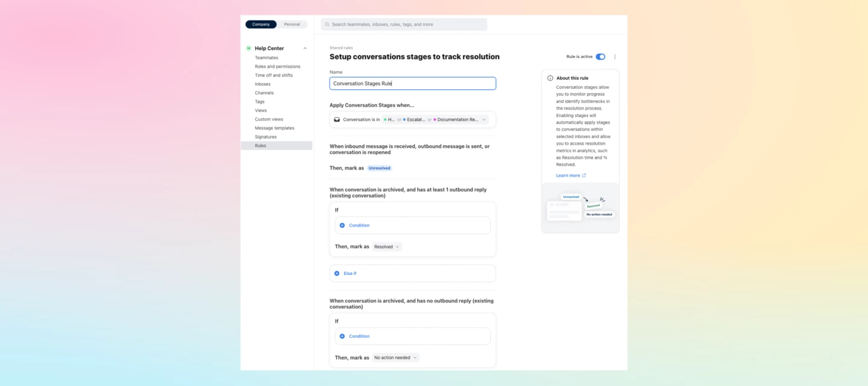
Task: Add Condition under at least 1 outbound reply
Action: (x=413, y=225)
